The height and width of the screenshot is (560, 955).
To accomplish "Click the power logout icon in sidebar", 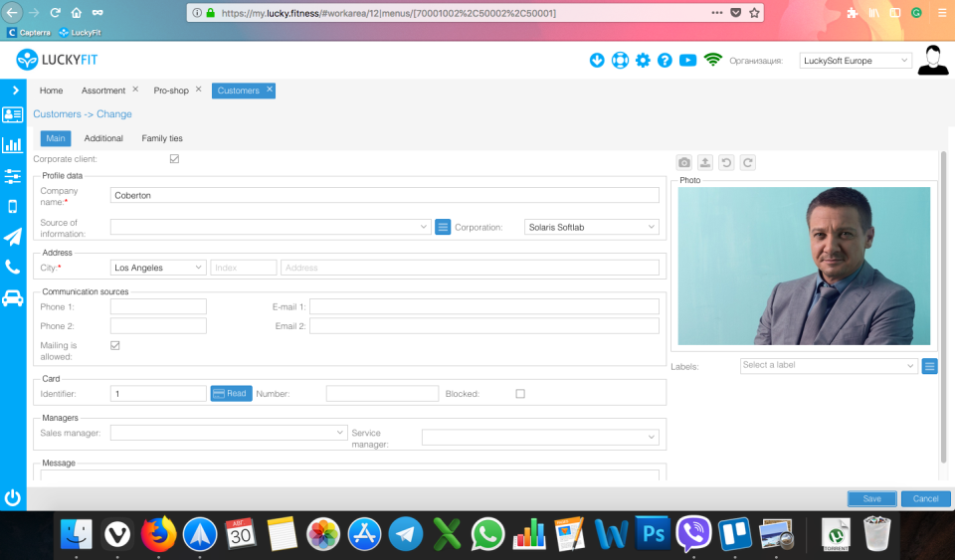I will [13, 498].
